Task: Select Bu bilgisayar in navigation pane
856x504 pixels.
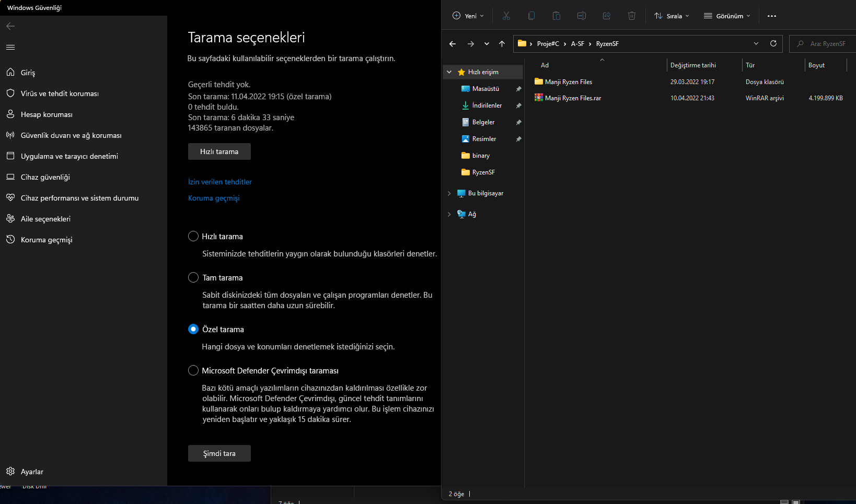Action: point(485,193)
